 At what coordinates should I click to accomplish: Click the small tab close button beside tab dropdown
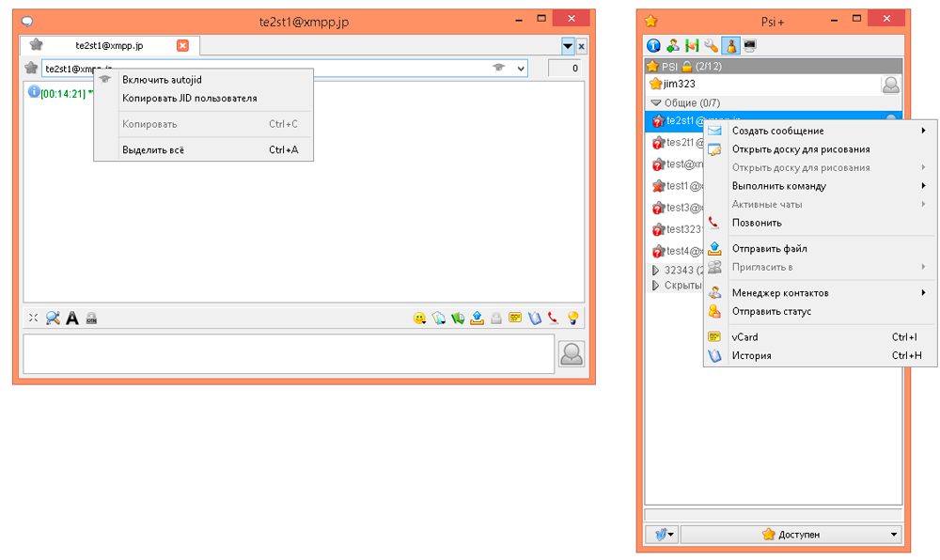(582, 46)
